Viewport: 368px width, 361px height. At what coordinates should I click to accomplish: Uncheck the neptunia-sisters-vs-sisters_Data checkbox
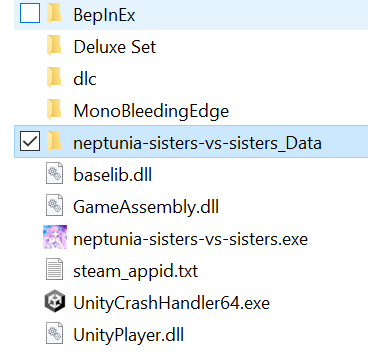pyautogui.click(x=30, y=141)
